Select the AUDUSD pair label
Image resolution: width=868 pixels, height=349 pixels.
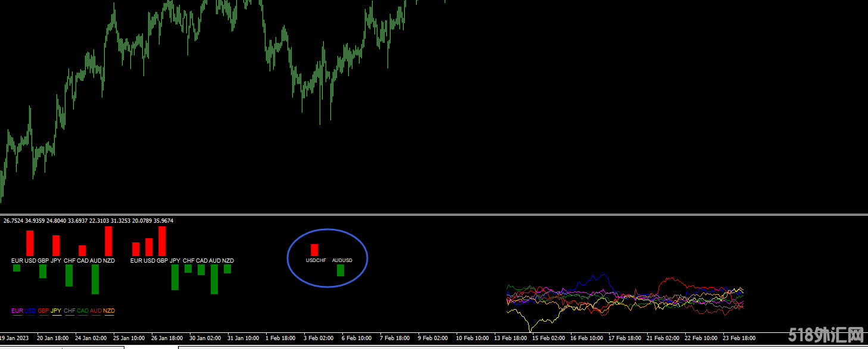pyautogui.click(x=342, y=260)
